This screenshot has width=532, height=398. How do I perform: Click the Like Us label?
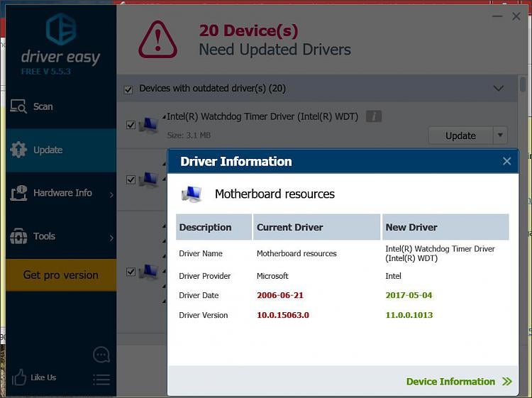coord(43,377)
